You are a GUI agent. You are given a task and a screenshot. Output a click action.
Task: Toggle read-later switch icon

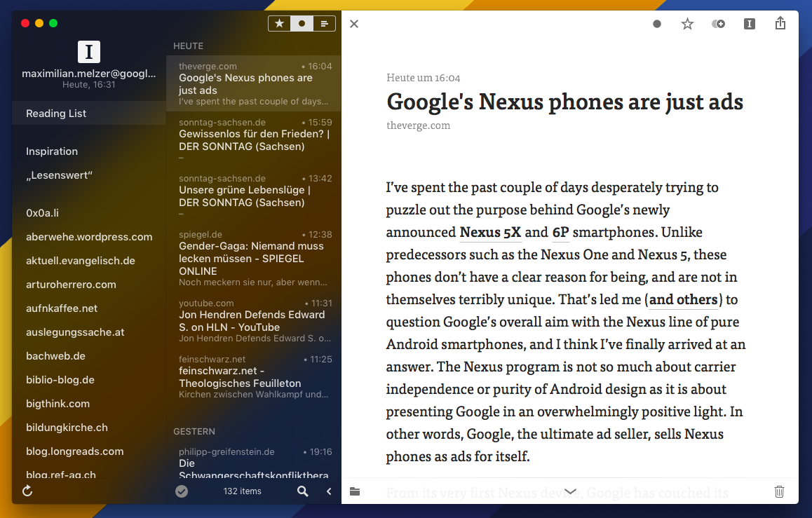coord(718,24)
